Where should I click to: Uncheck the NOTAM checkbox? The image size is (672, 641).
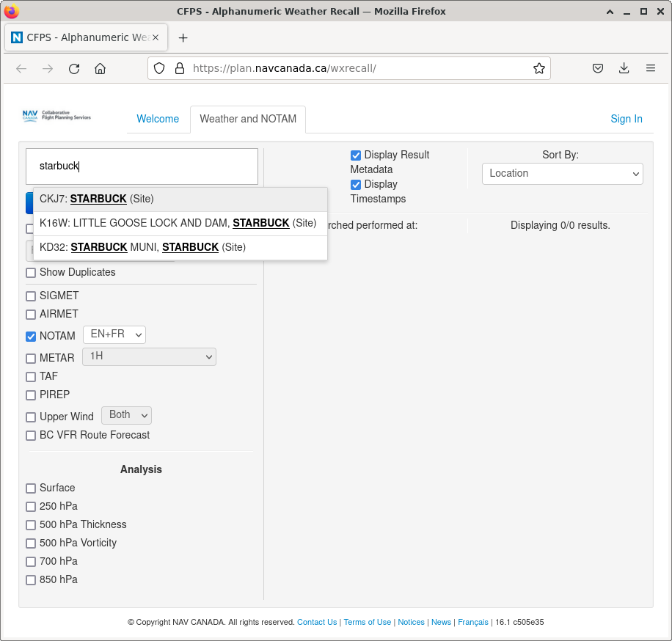coord(31,337)
